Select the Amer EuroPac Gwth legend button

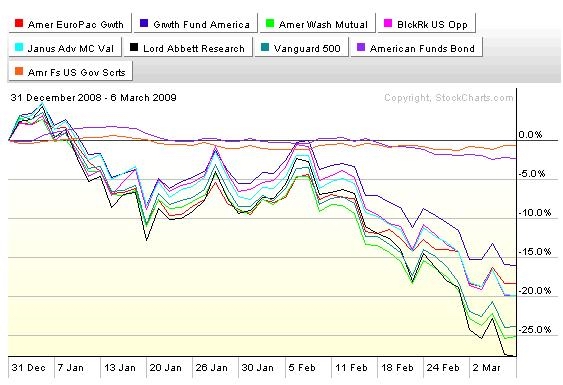point(70,23)
